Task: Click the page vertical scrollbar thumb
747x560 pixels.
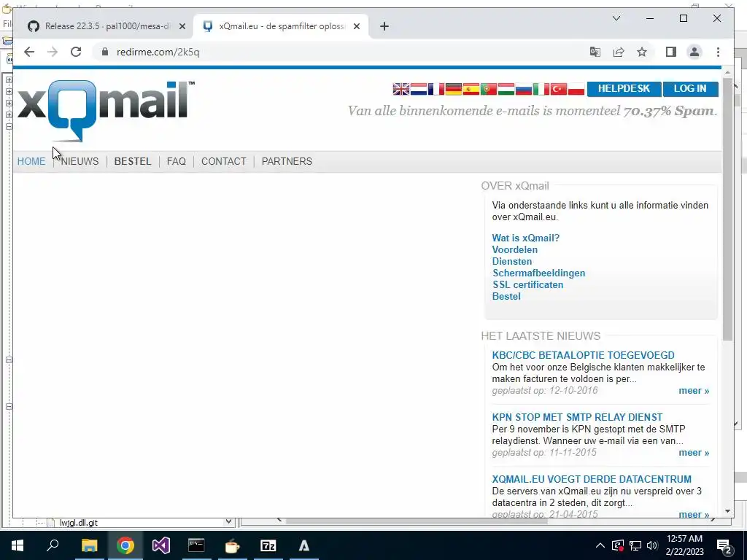Action: click(727, 209)
